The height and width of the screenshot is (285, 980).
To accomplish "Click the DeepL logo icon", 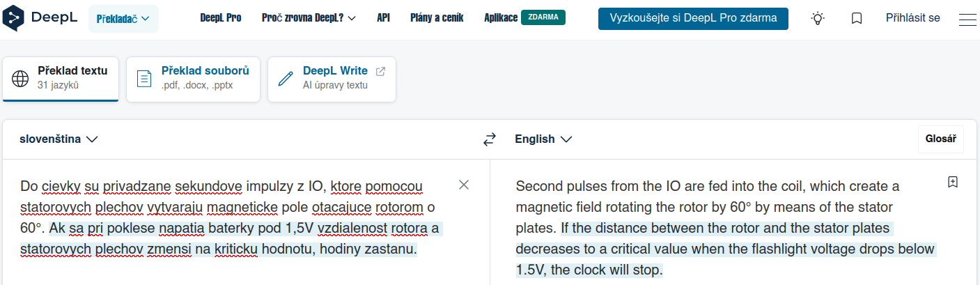I will point(15,18).
